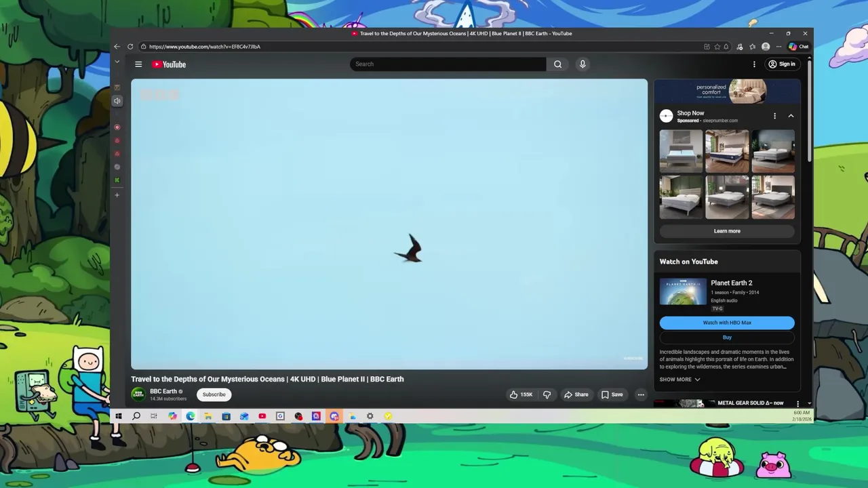This screenshot has height=488, width=868.
Task: Expand description with SHOW MORE
Action: pos(679,380)
